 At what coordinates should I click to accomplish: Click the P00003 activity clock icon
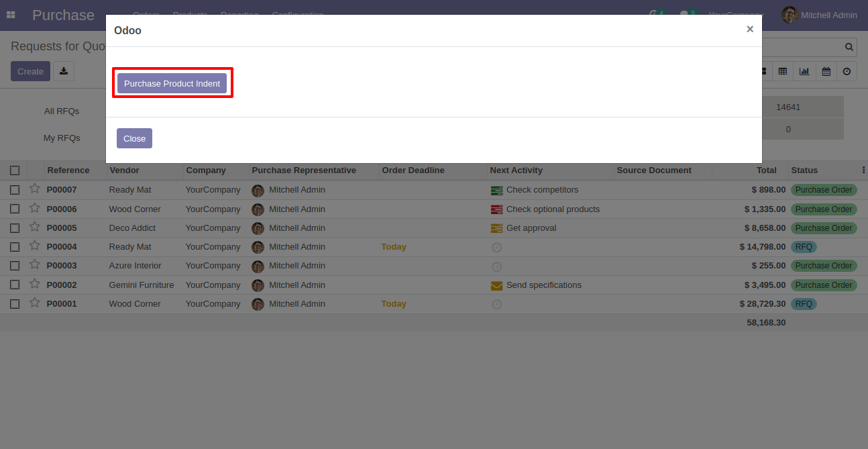[x=496, y=266]
